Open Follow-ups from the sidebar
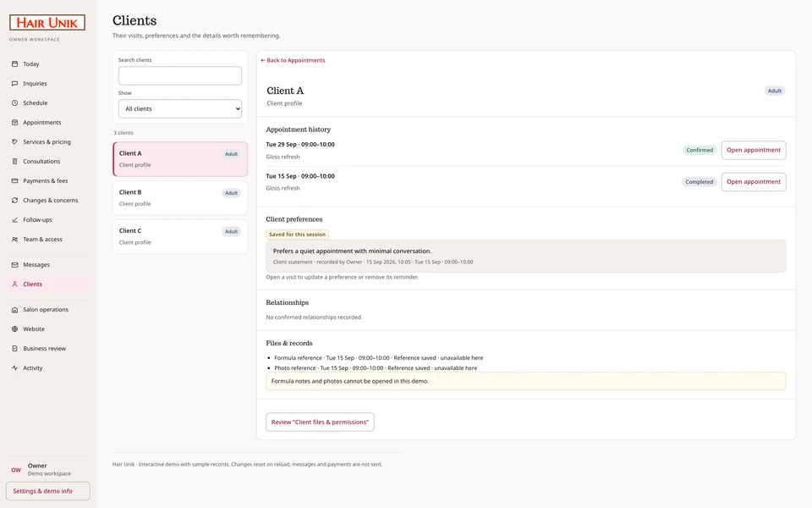Viewport: 812px width, 508px height. [48, 220]
